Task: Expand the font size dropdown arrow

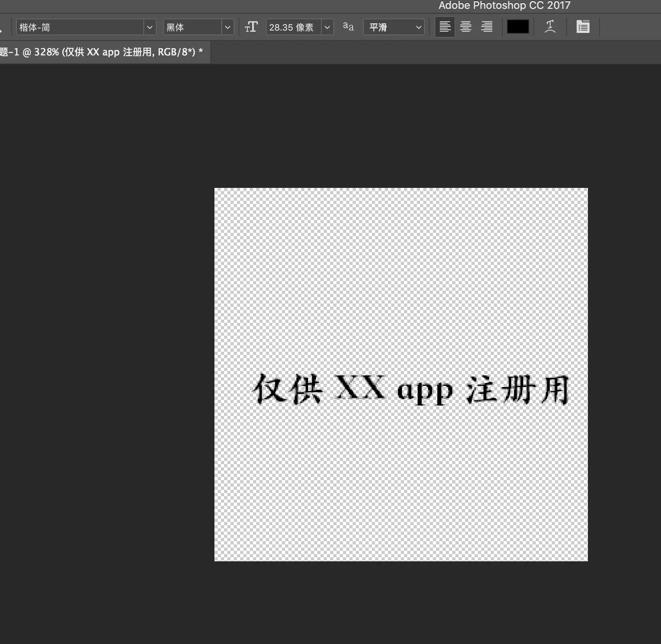Action: (x=327, y=27)
